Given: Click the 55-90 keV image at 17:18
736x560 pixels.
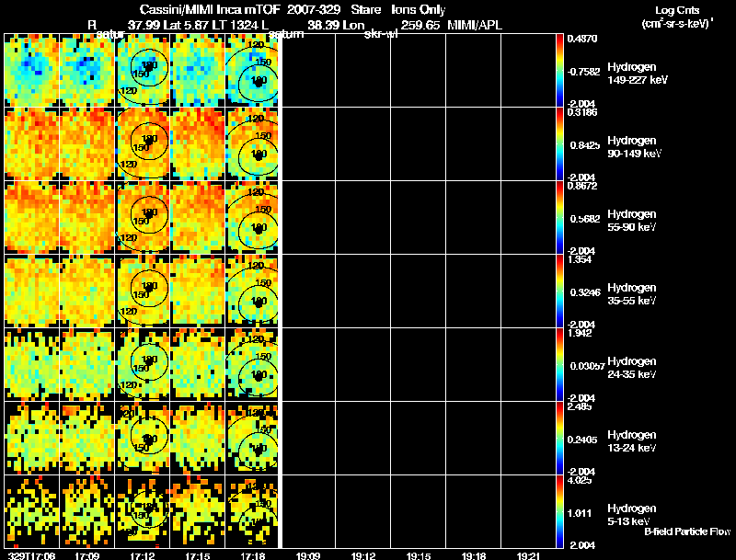Looking at the screenshot, I should pyautogui.click(x=252, y=217).
